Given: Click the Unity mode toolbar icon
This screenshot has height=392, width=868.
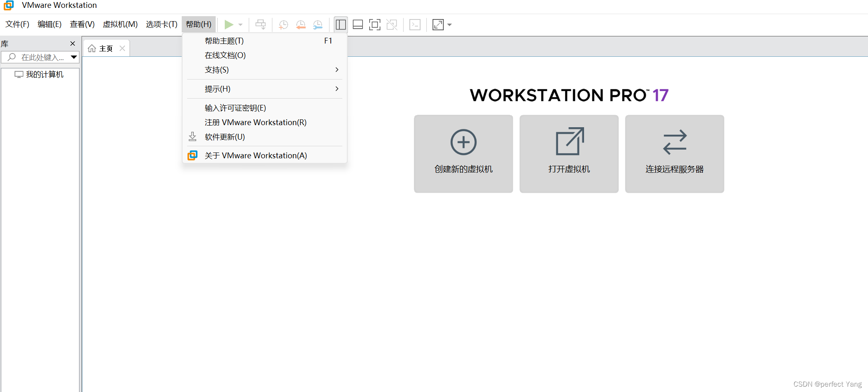Looking at the screenshot, I should pos(392,24).
